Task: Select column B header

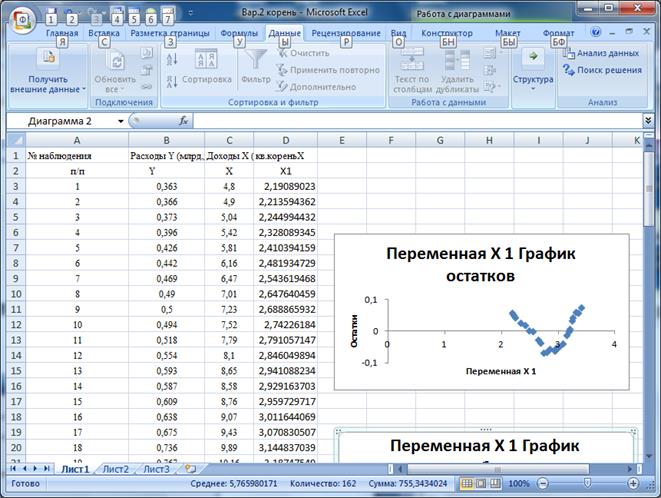Action: click(x=167, y=140)
